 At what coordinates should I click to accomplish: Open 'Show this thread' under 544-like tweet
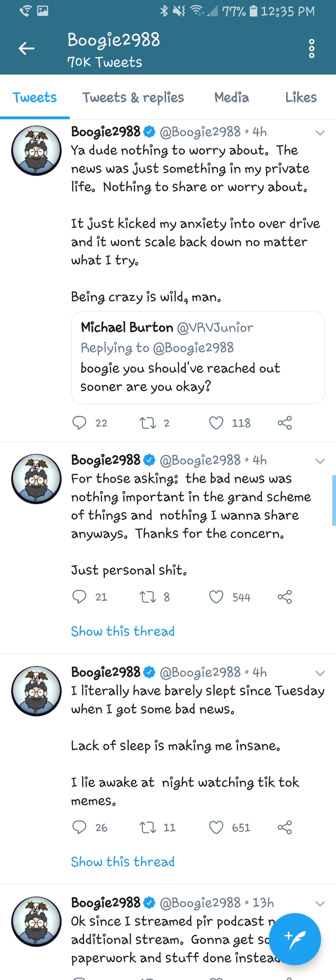[x=123, y=631]
